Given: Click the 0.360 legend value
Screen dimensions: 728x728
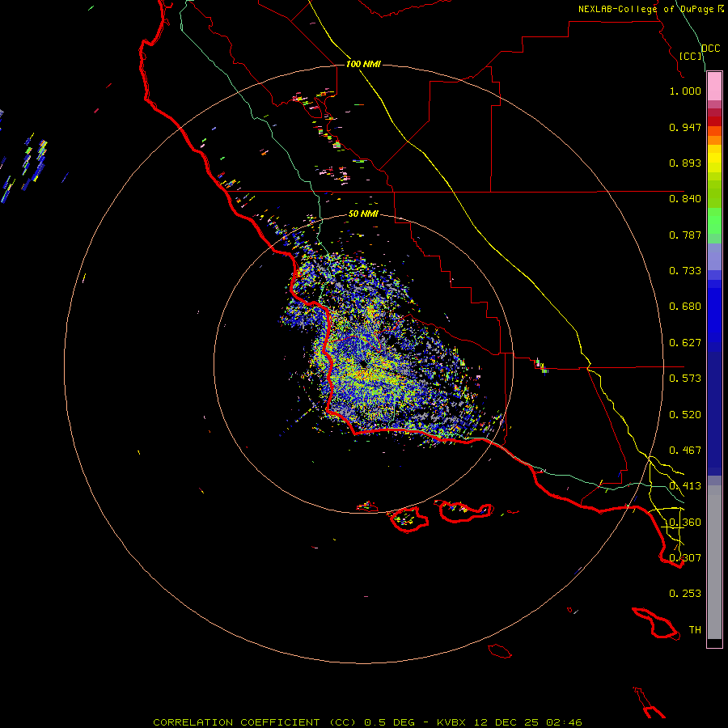Looking at the screenshot, I should [x=685, y=523].
